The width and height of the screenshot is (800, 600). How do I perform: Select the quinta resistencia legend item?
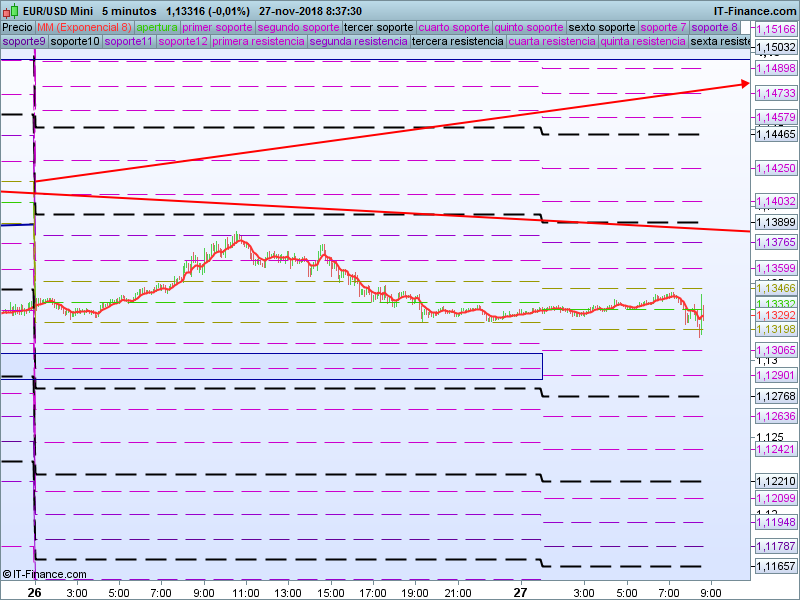[642, 42]
